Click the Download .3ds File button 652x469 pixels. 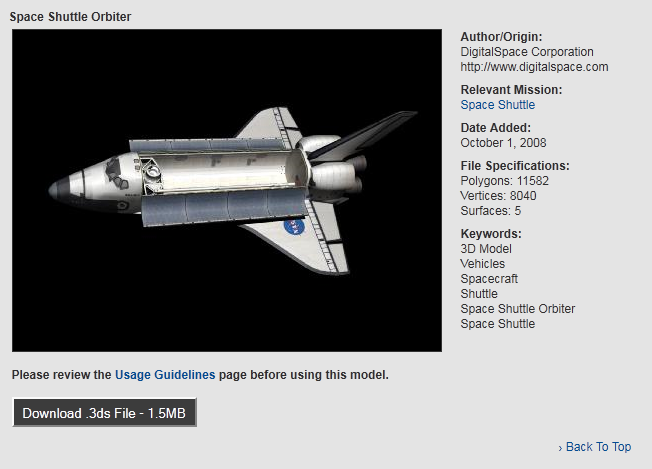(104, 413)
